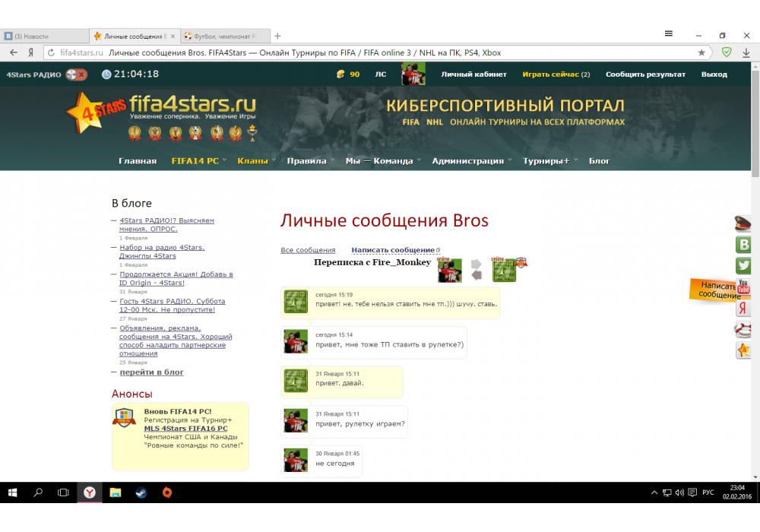The image size is (760, 532).
Task: Open blog post Объявления, реклама, сообщения на 4Stars
Action: pos(176,340)
